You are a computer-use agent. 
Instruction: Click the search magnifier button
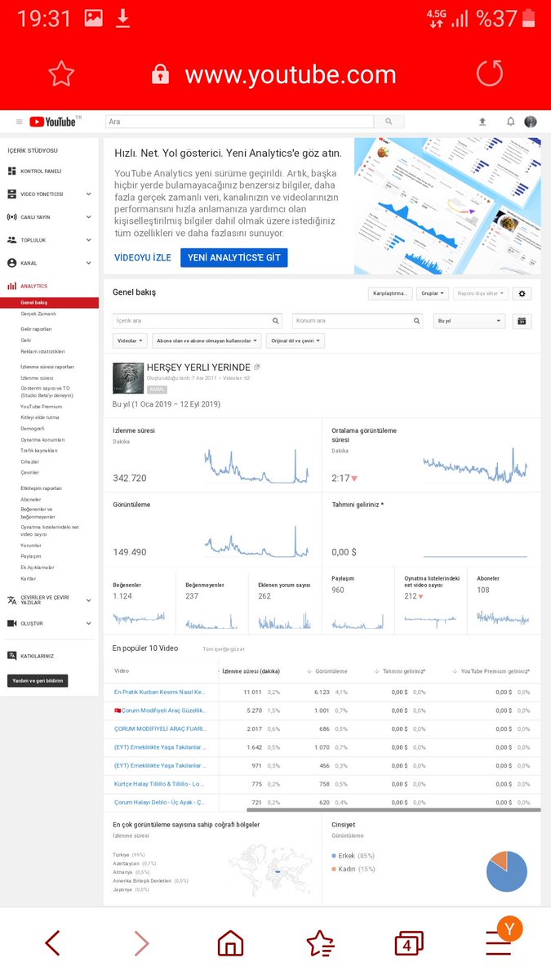coord(389,122)
